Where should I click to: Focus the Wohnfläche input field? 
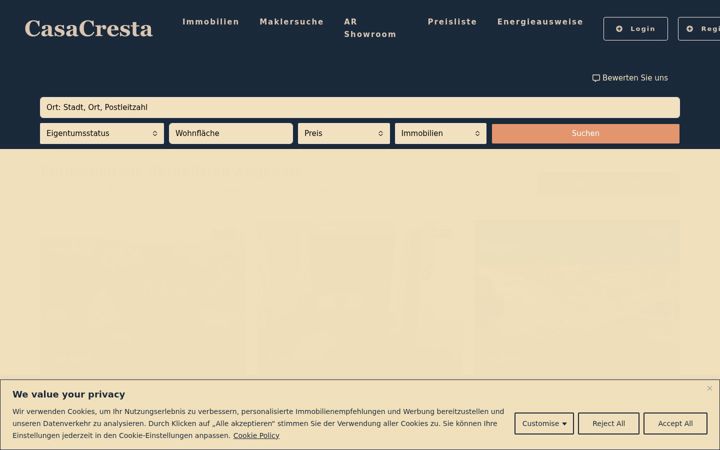(x=231, y=134)
